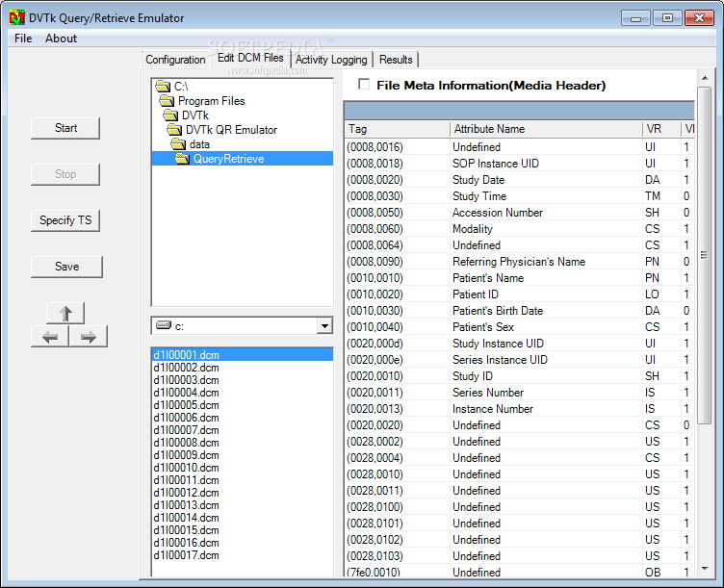Click the VR column header
This screenshot has width=724, height=588.
click(x=661, y=129)
